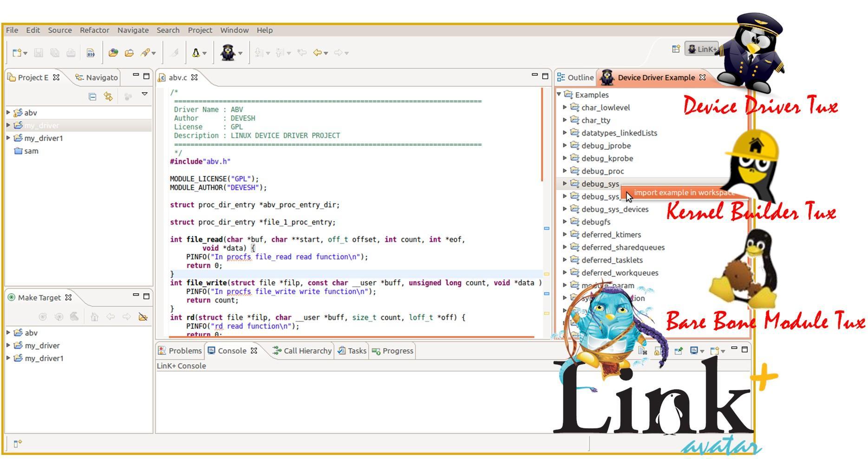Toggle Link with Editor in Project Explorer
Image resolution: width=868 pixels, height=459 pixels.
click(108, 97)
